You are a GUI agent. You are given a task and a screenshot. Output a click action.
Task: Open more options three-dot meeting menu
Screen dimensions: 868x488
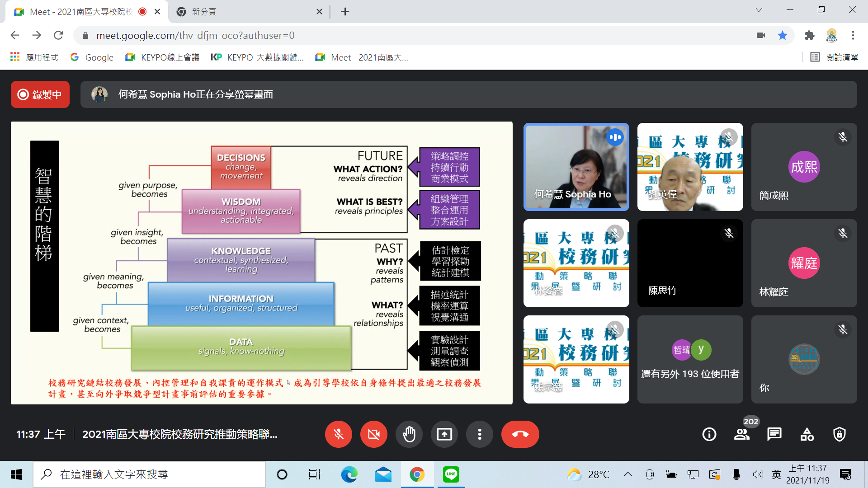point(479,435)
